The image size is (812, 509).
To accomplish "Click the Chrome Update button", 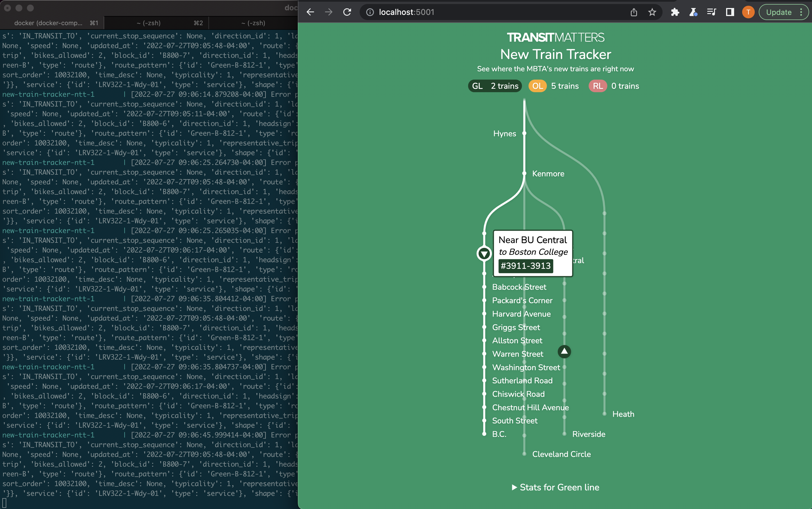I will (779, 12).
